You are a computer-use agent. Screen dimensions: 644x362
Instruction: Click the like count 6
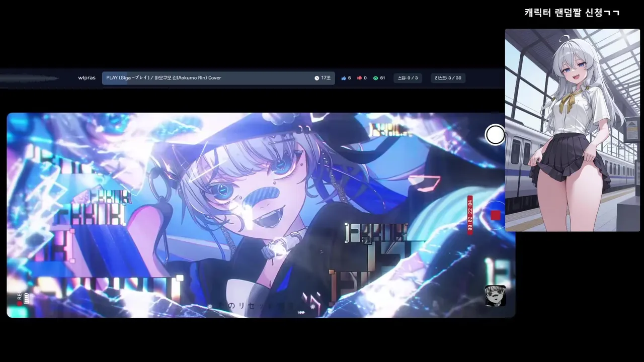pyautogui.click(x=350, y=78)
